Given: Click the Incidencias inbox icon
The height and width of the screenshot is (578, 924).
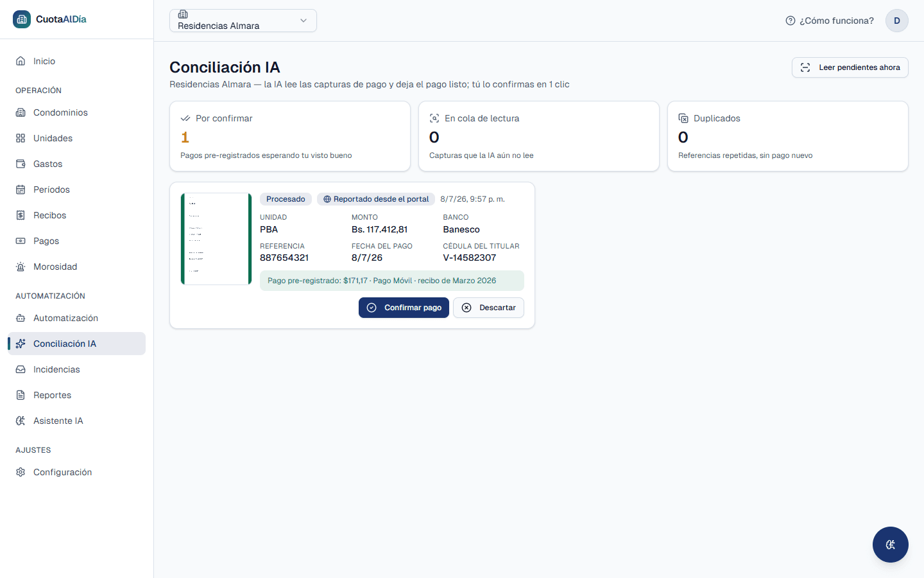Looking at the screenshot, I should 21,369.
